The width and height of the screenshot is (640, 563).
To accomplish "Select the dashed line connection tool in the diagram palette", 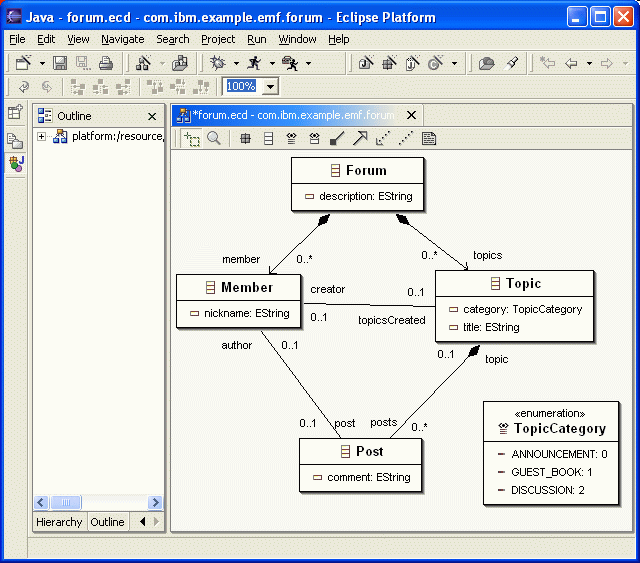I will pos(406,138).
